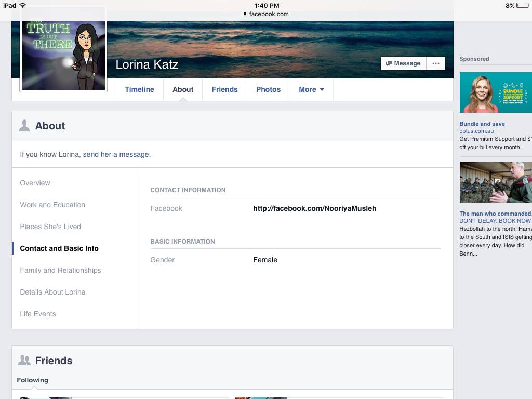Switch to the Timeline tab

139,89
